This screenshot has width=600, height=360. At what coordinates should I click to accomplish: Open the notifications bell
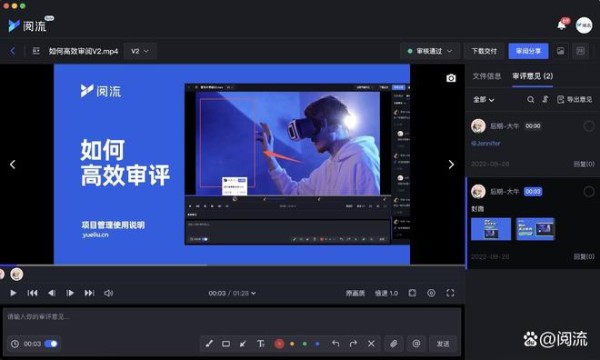click(561, 25)
